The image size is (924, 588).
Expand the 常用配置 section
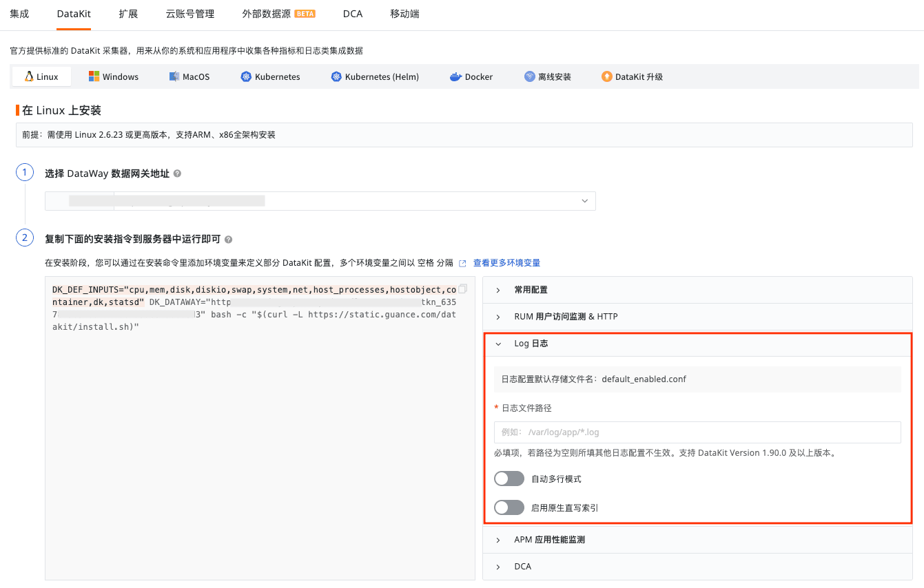698,290
